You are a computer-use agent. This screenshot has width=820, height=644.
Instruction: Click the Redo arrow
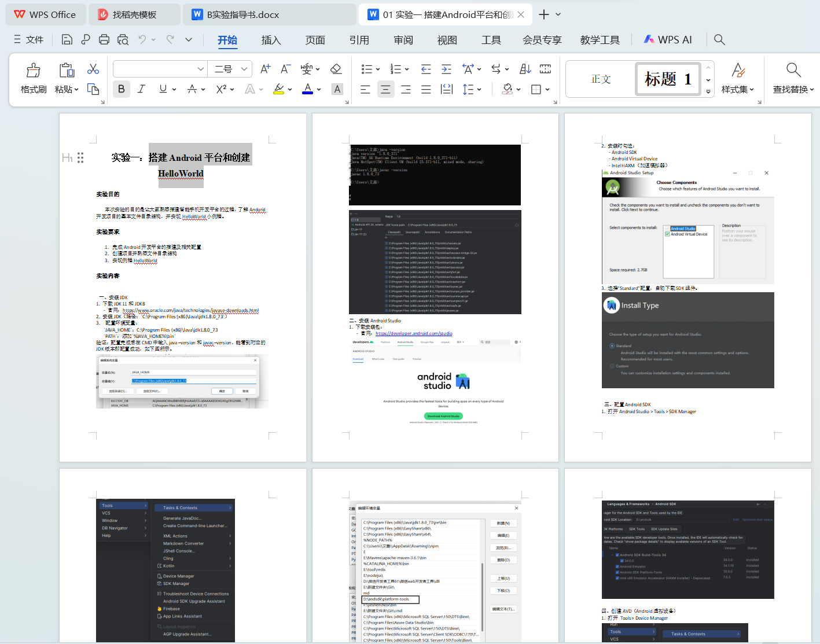(x=170, y=39)
